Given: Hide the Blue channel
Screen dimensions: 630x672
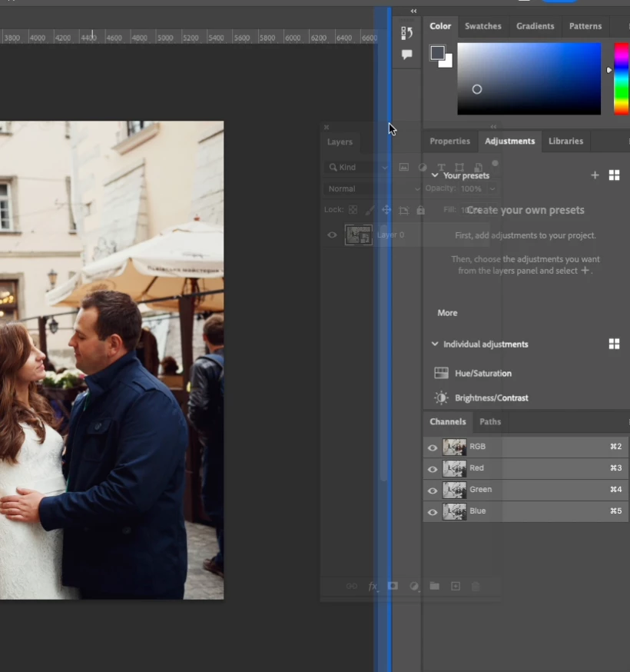Looking at the screenshot, I should point(433,512).
